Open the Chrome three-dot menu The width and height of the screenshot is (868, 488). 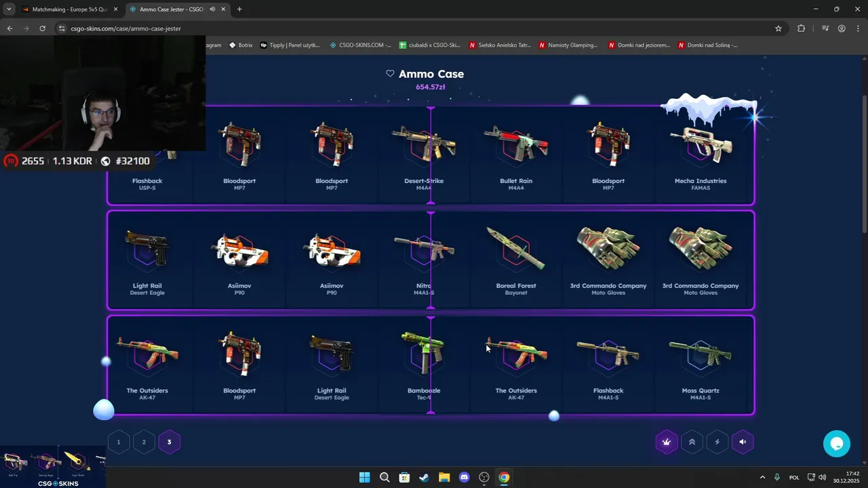[x=858, y=28]
